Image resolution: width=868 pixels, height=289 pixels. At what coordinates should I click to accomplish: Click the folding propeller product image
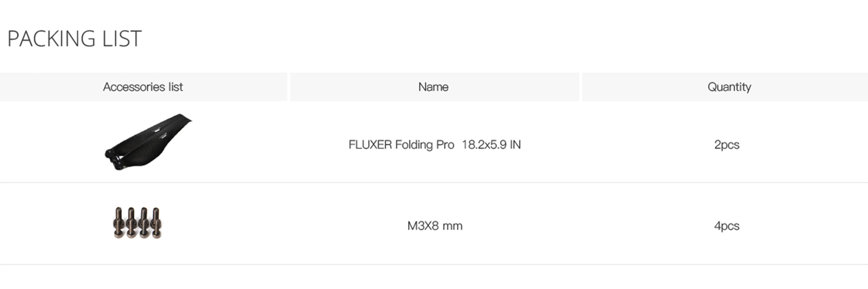[148, 142]
